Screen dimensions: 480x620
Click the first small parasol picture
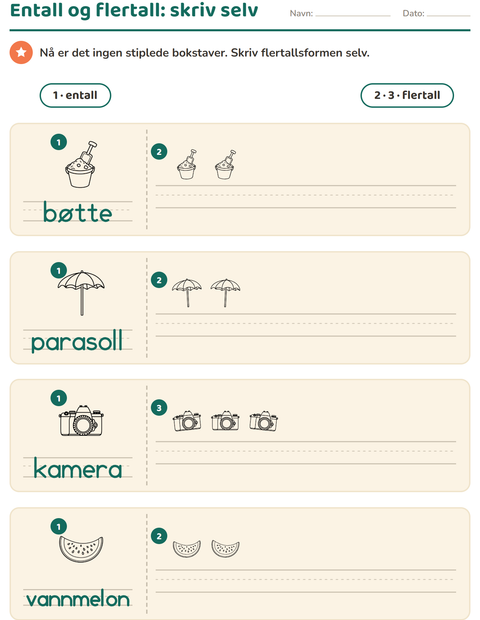[x=187, y=293]
